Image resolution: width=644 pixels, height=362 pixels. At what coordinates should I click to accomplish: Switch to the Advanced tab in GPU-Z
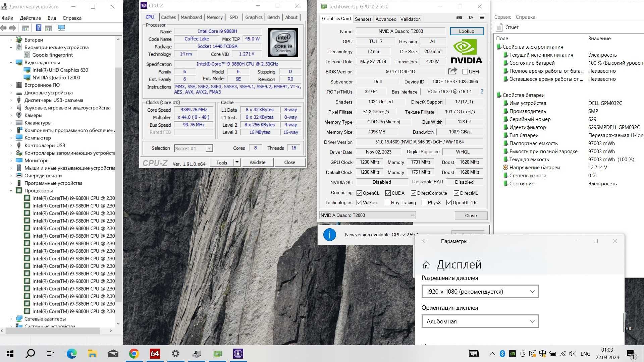tap(386, 19)
